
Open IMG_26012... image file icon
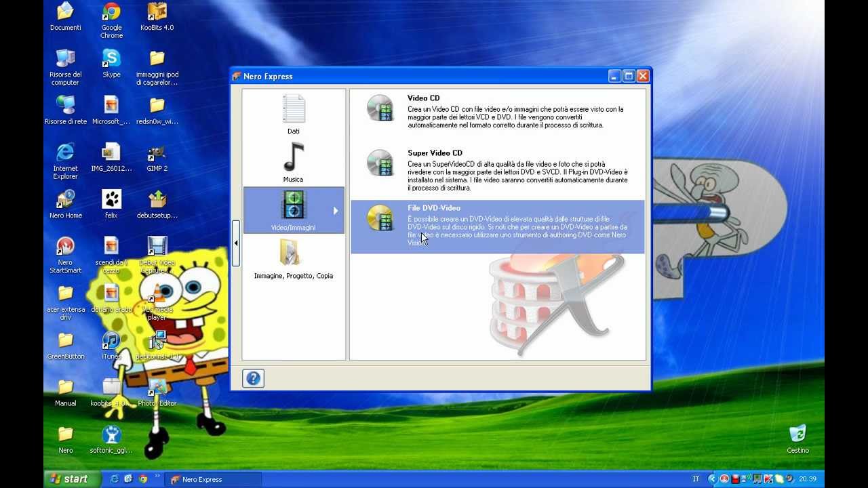(111, 157)
